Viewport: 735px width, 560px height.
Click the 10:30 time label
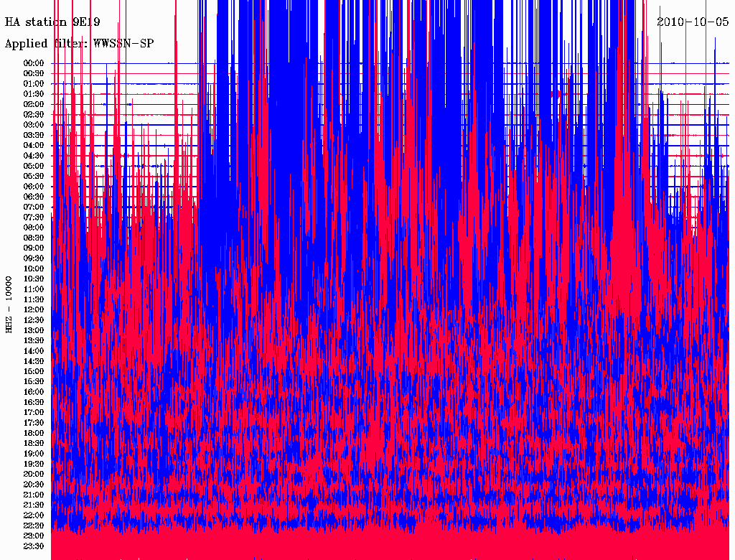[34, 279]
